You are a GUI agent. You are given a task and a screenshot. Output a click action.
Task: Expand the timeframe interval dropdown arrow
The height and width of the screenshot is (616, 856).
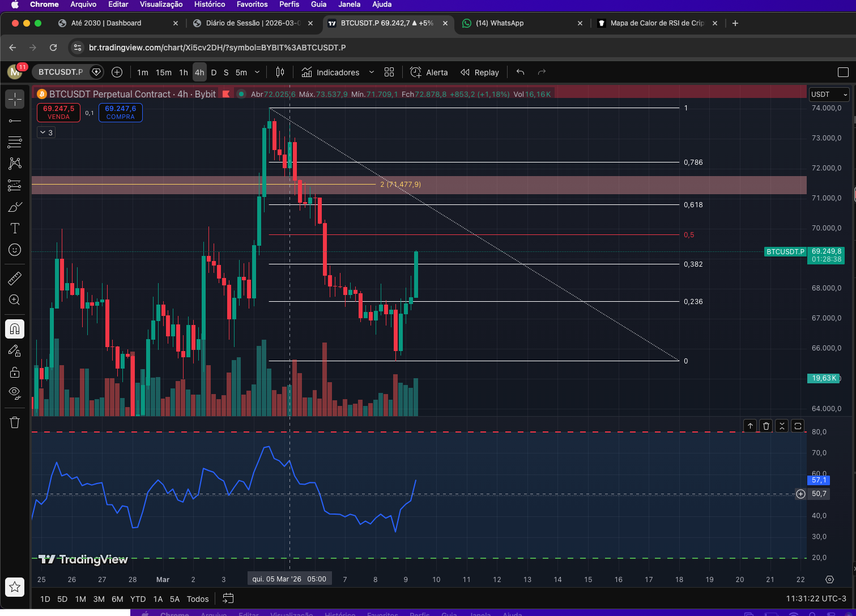click(x=257, y=72)
